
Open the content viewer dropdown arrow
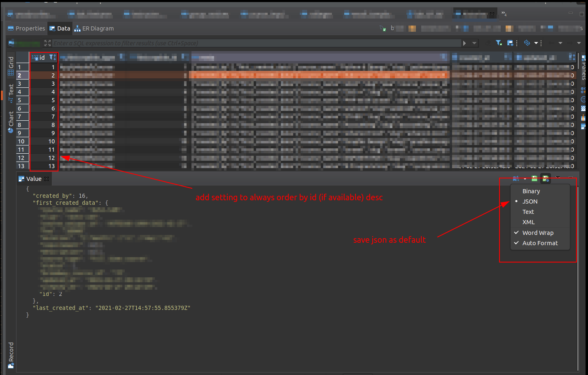tap(525, 179)
